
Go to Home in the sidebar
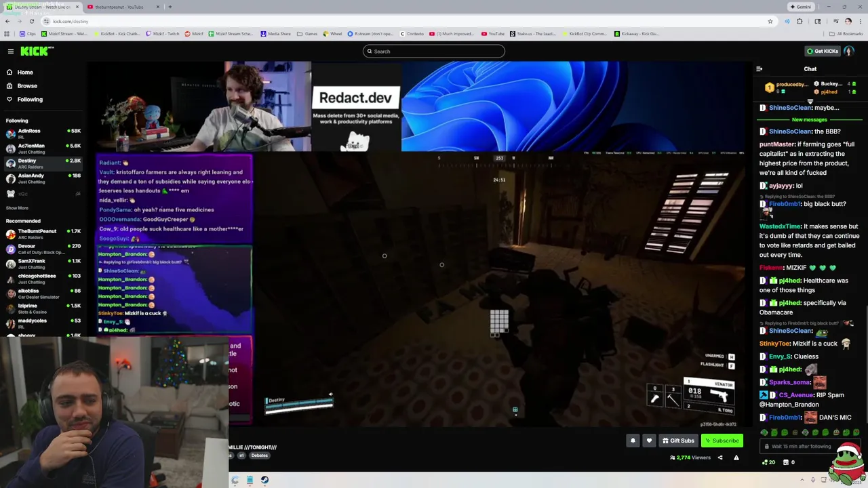[x=25, y=72]
